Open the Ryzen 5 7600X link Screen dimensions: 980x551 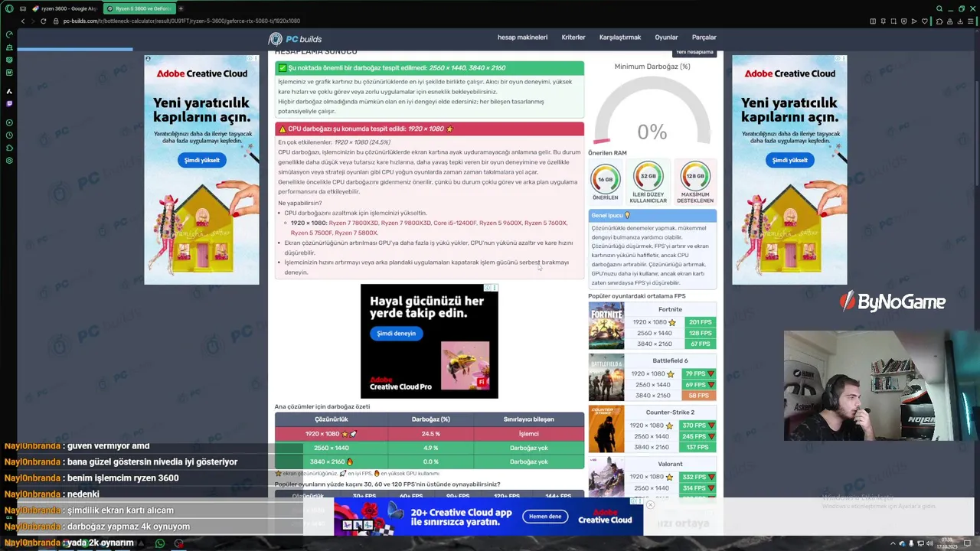click(547, 223)
